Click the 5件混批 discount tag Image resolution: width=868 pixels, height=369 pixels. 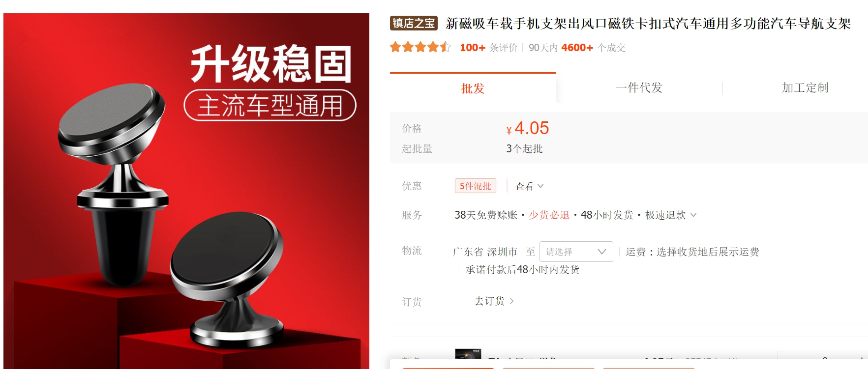[475, 186]
